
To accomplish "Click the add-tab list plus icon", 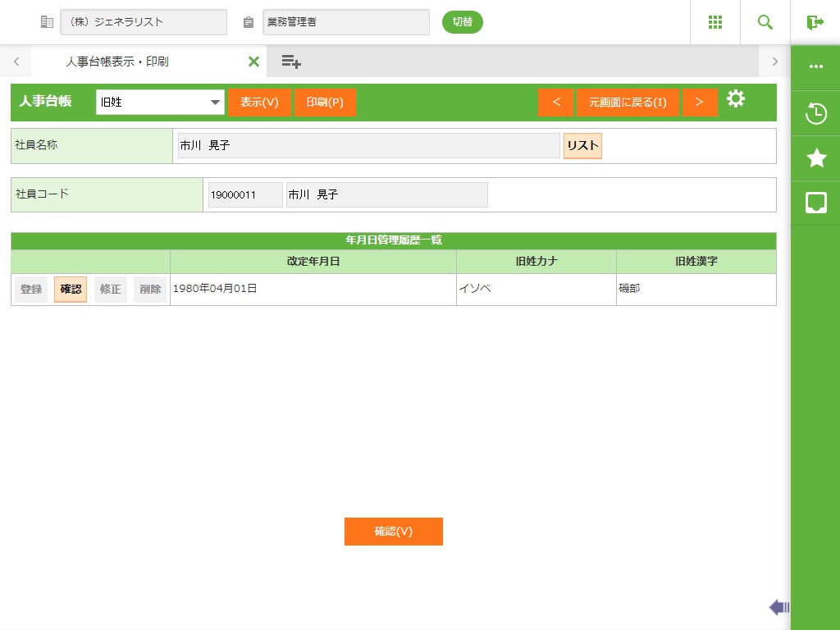I will click(x=291, y=62).
